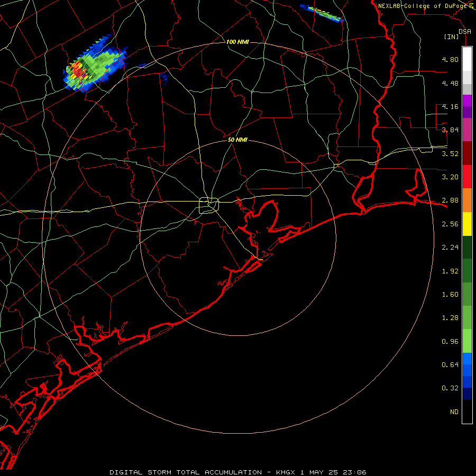The width and height of the screenshot is (476, 476).
Task: Click the small rainfall streak at top
Action: (x=322, y=13)
